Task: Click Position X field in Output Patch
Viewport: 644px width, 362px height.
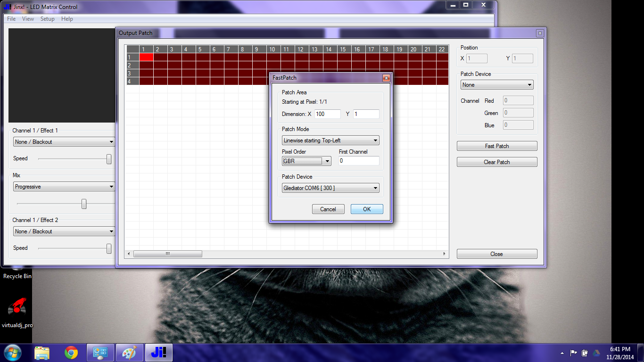Action: pyautogui.click(x=477, y=58)
